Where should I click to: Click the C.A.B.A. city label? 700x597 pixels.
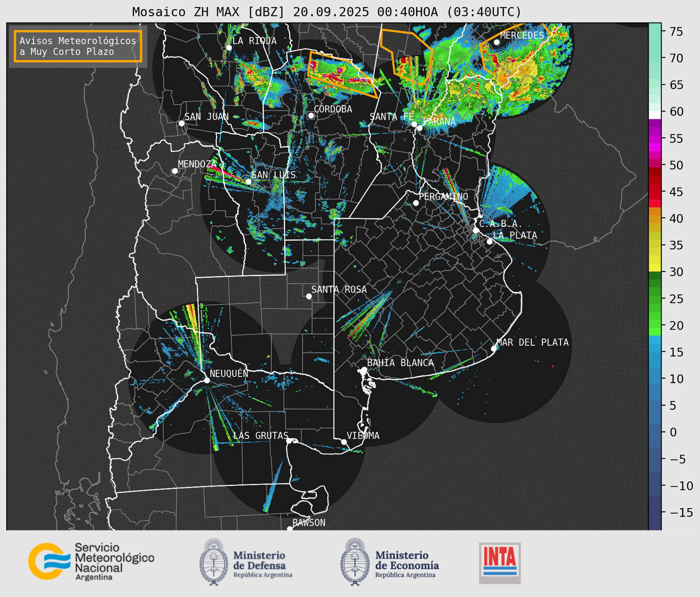pos(501,224)
